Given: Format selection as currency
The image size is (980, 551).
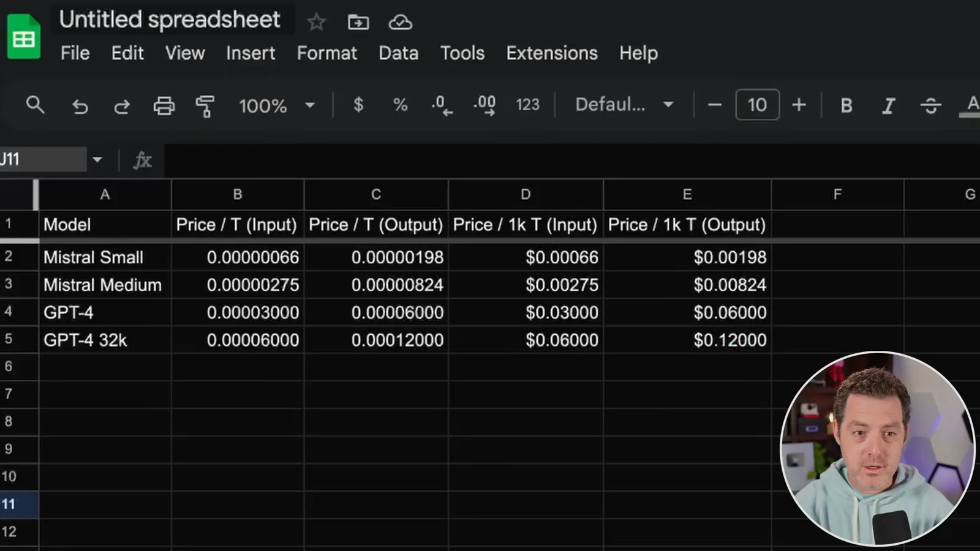Looking at the screenshot, I should click(358, 105).
